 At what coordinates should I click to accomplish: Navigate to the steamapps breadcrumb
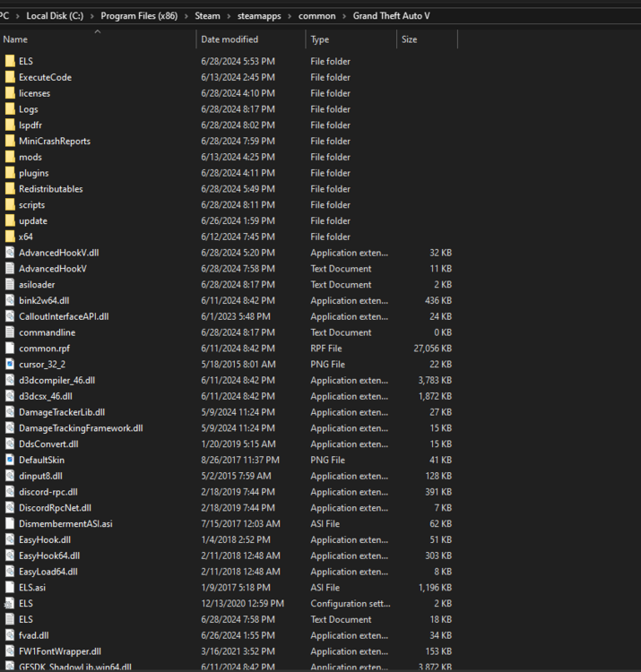tap(259, 16)
